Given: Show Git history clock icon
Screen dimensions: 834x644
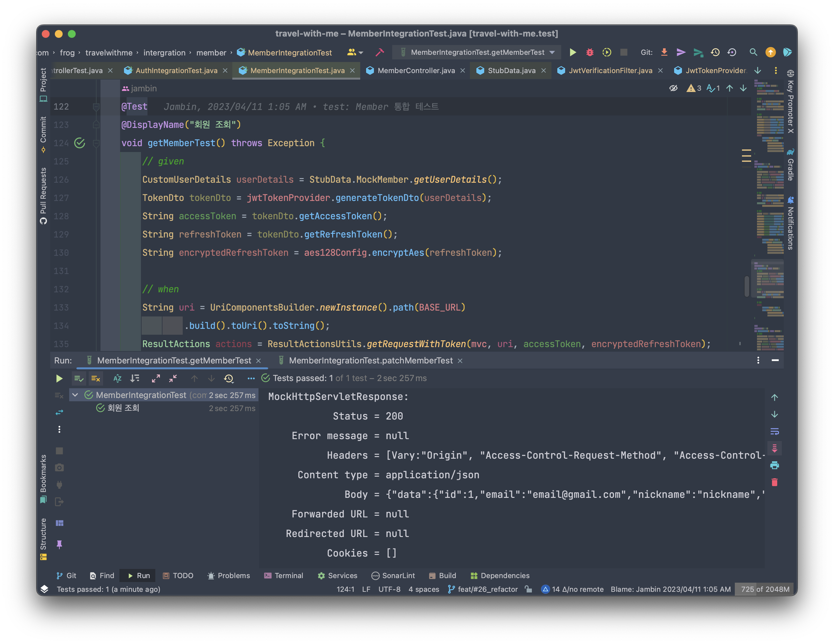Looking at the screenshot, I should (x=715, y=52).
